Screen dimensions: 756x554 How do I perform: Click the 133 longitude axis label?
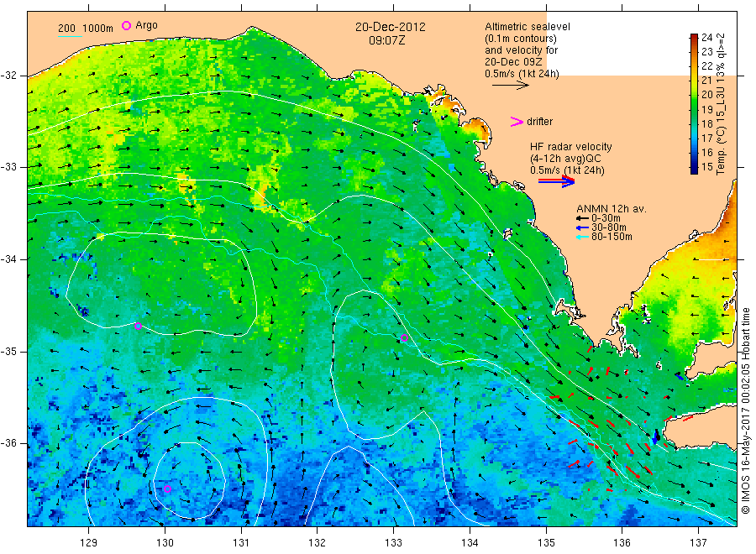pyautogui.click(x=393, y=543)
